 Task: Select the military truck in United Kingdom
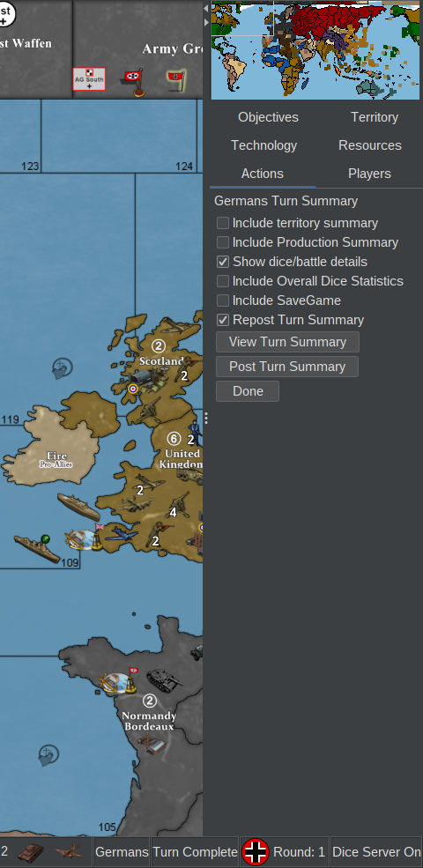(189, 476)
